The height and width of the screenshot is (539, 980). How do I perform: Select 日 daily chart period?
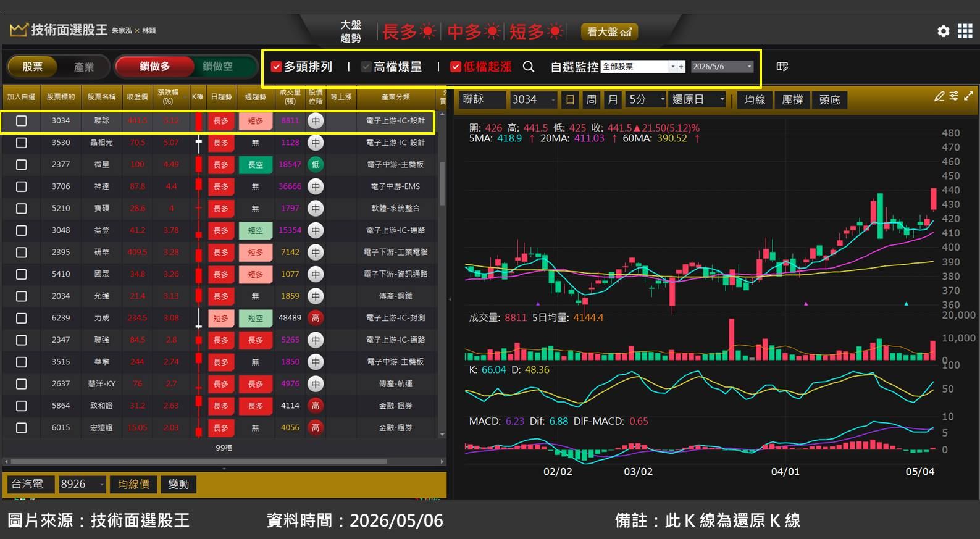pos(570,99)
